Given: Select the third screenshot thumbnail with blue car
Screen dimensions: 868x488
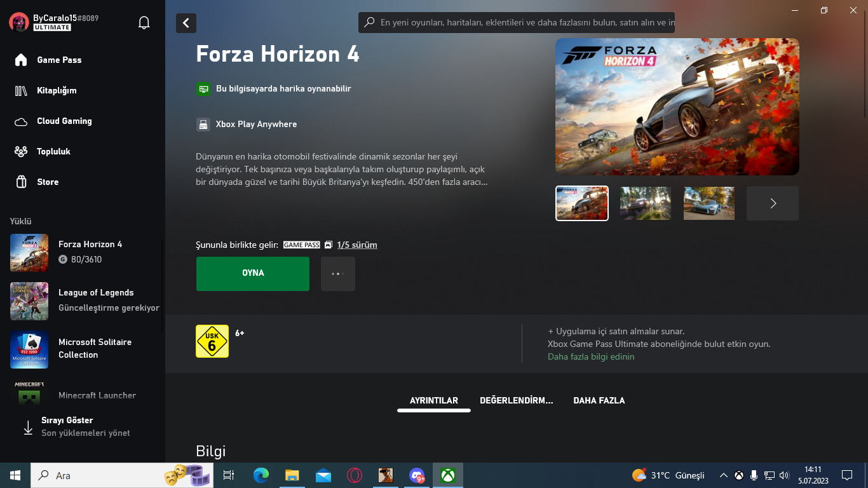Looking at the screenshot, I should point(709,203).
